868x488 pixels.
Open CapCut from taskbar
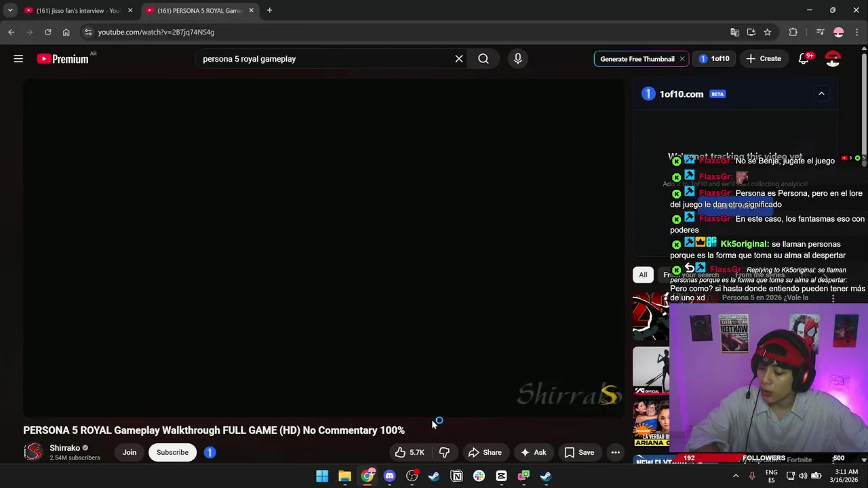point(501,476)
